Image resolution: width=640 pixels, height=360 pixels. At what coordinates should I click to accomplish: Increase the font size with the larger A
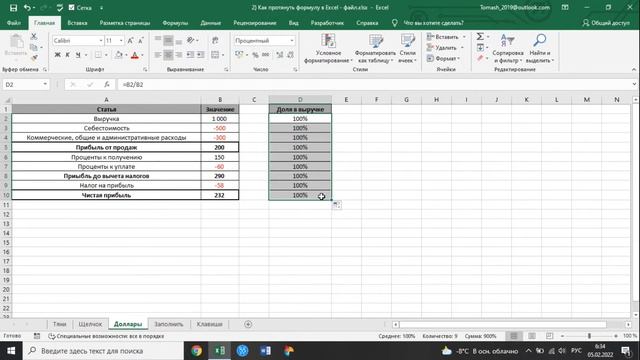(x=130, y=40)
